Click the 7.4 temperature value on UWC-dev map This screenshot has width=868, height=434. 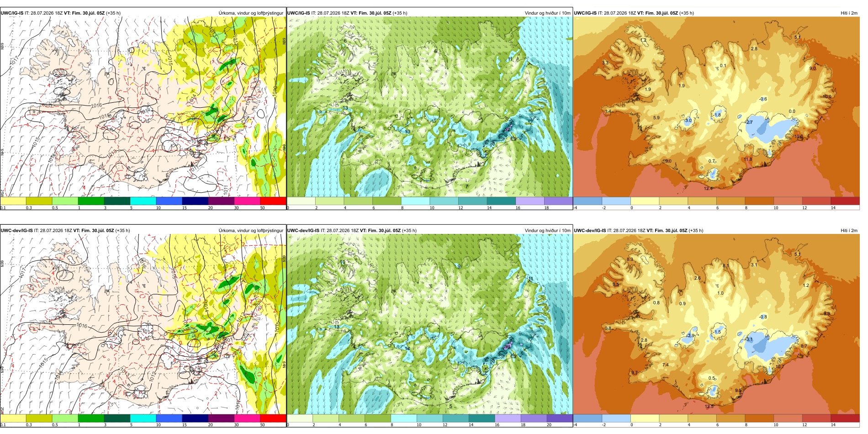(x=665, y=365)
